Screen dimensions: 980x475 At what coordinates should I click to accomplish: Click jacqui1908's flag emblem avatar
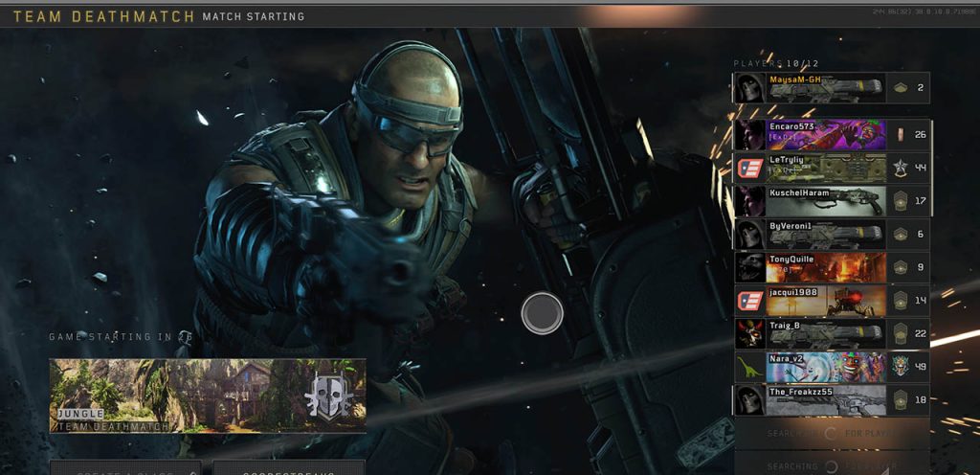point(750,301)
